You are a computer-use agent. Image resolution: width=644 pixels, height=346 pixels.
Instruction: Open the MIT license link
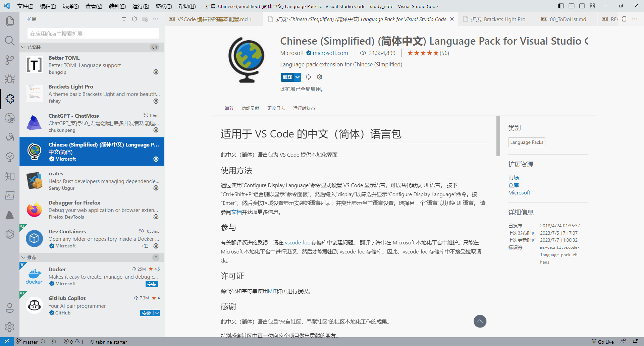tap(272, 291)
